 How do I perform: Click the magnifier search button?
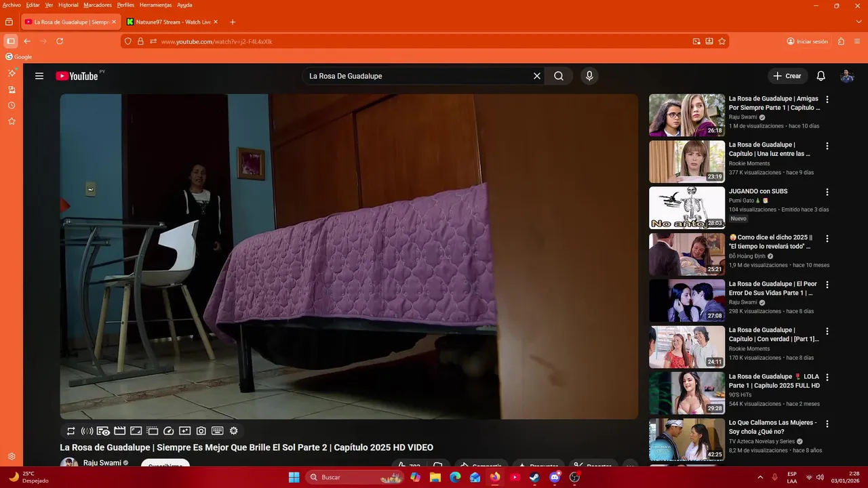click(559, 76)
